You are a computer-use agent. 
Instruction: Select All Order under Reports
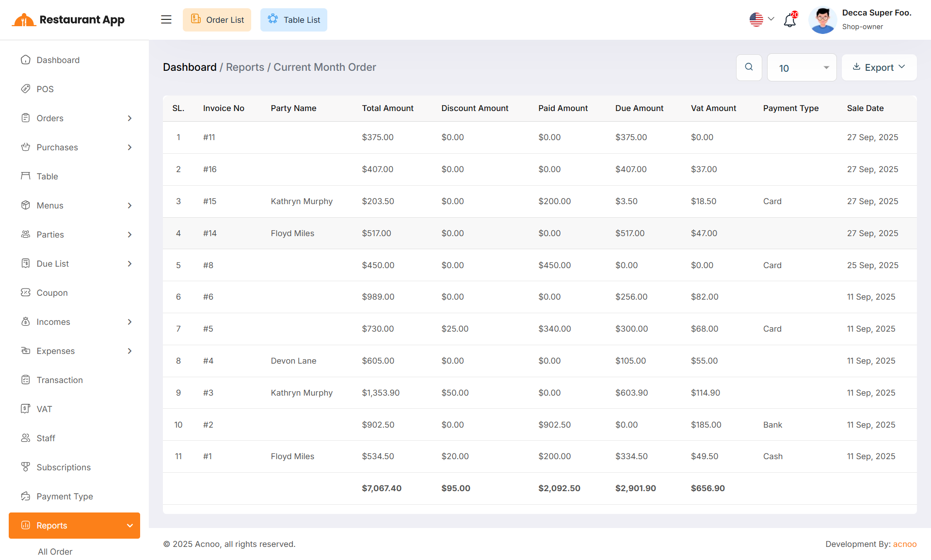(55, 552)
